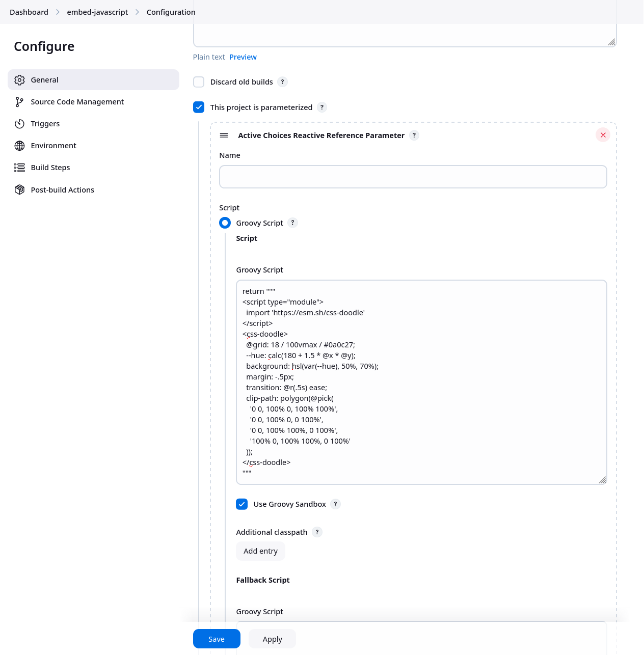
Task: Click the script line importing css-doodle
Action: [305, 313]
